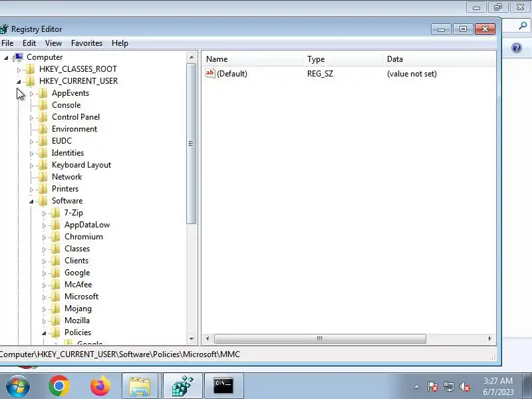This screenshot has height=399, width=532.
Task: Sort values by Type column header
Action: tap(342, 59)
